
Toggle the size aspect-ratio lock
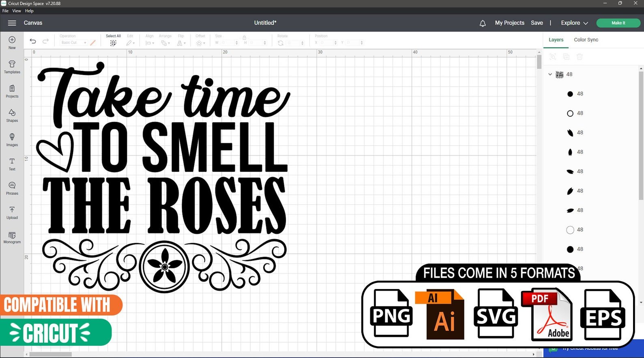point(245,37)
